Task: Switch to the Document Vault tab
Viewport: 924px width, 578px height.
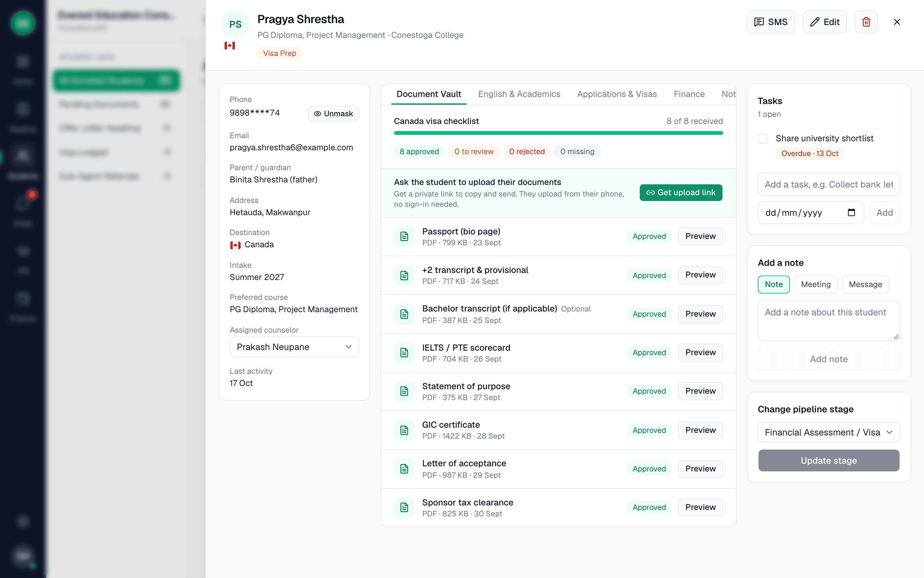Action: [x=428, y=94]
